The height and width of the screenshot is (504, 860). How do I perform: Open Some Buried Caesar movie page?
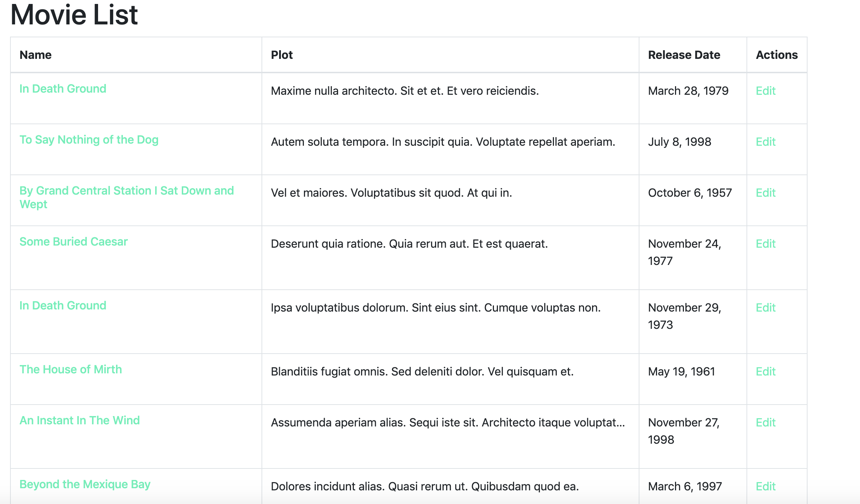tap(73, 242)
